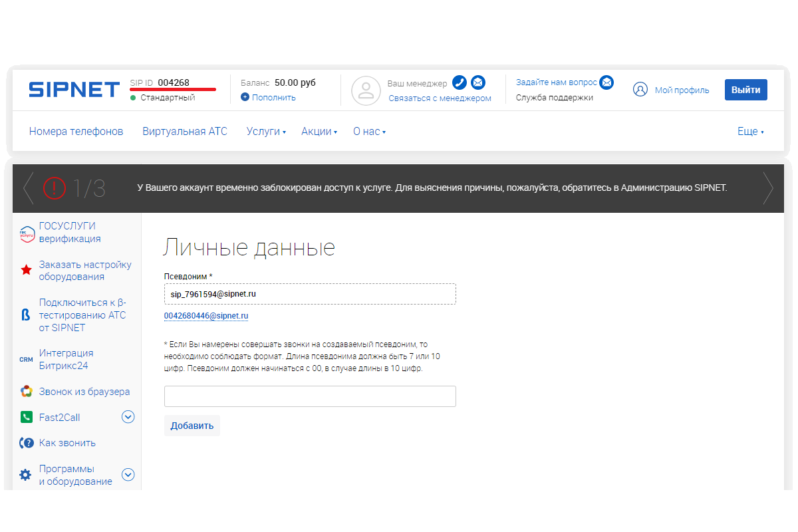Image resolution: width=798 pixels, height=532 pixels.
Task: Click the manager avatar placeholder
Action: click(366, 90)
